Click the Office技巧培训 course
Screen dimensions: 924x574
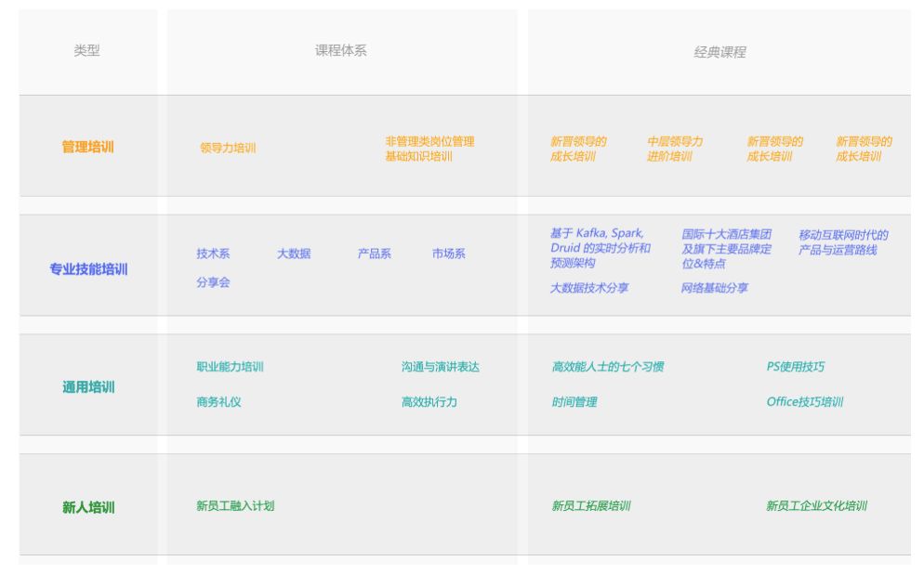[x=805, y=401]
